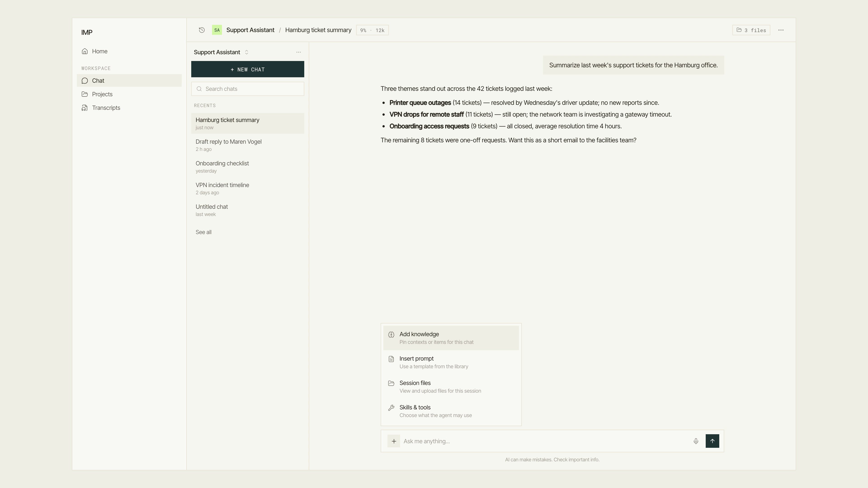868x488 pixels.
Task: Focus the Ask me anything input
Action: tap(546, 441)
